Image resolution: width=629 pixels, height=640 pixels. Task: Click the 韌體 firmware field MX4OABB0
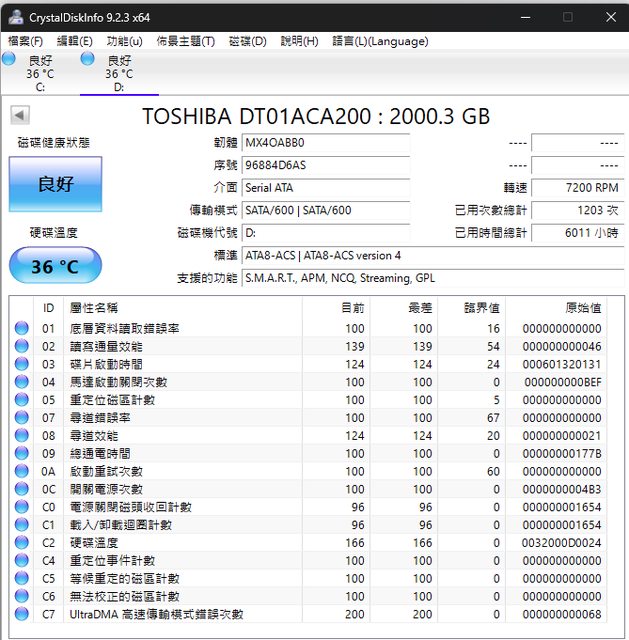(x=326, y=143)
